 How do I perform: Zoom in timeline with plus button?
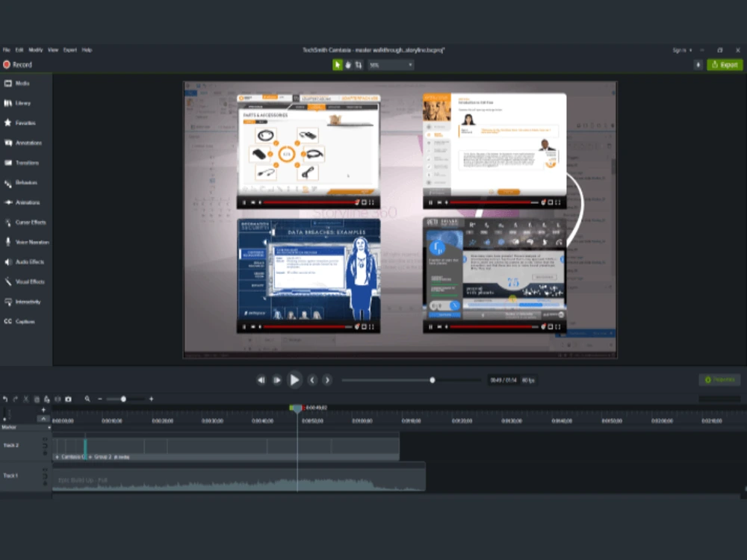pos(152,399)
